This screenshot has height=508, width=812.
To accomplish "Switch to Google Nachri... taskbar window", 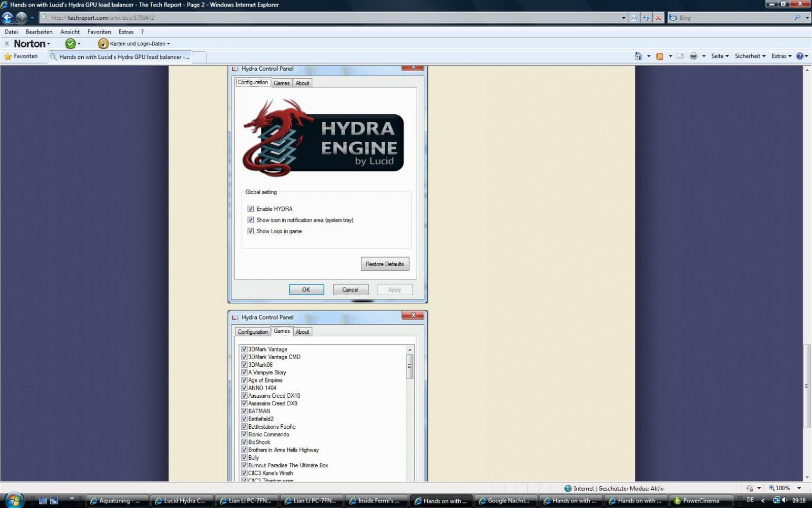I will (x=506, y=501).
